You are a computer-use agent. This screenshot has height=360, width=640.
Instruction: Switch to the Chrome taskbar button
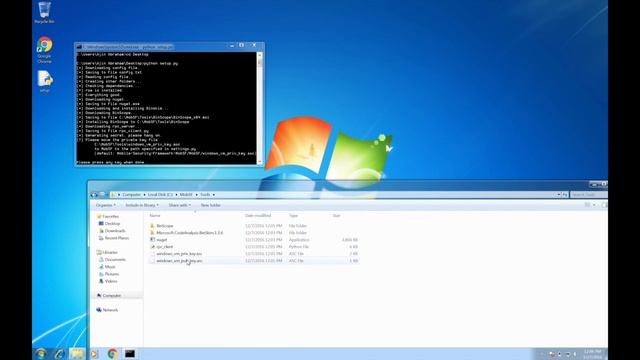point(112,353)
